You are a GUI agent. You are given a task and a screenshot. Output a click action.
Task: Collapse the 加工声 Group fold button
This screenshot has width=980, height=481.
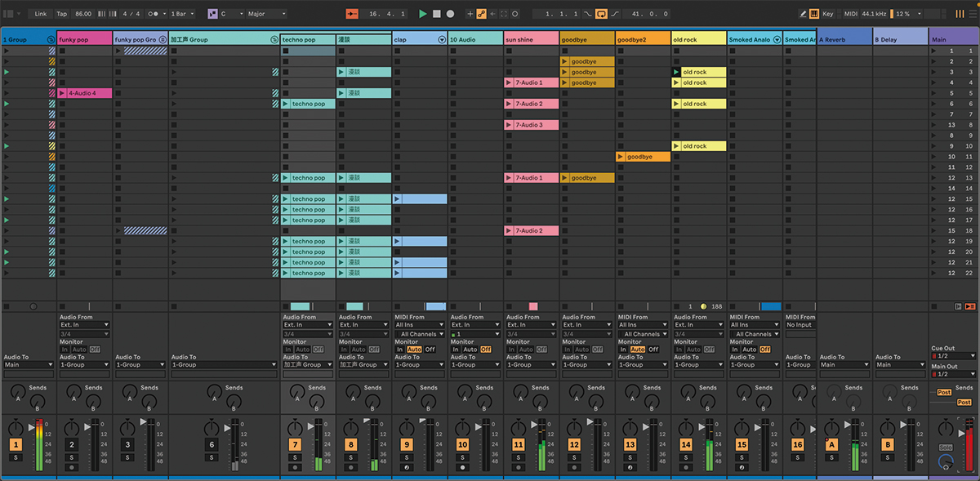tap(274, 39)
